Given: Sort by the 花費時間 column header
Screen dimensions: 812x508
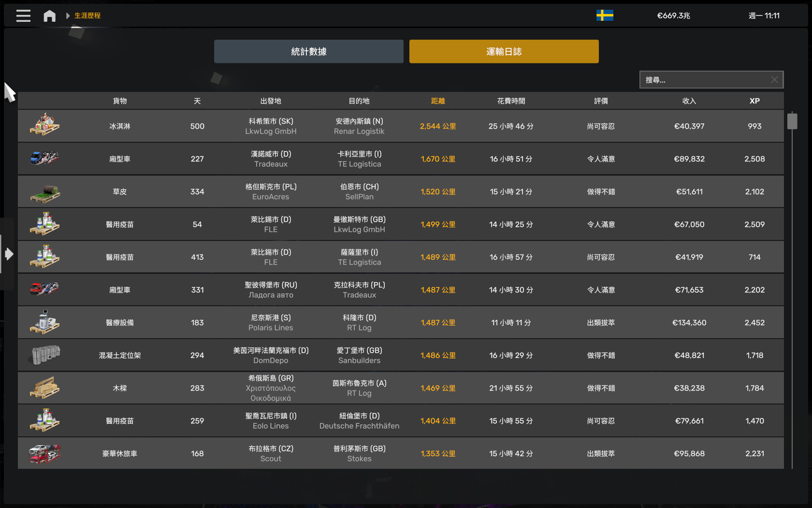Looking at the screenshot, I should pos(511,101).
